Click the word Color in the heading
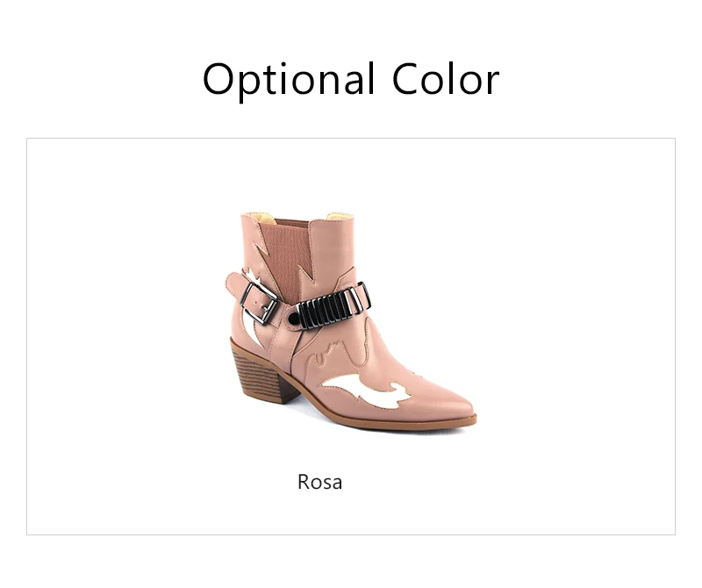This screenshot has width=702, height=588. point(446,80)
